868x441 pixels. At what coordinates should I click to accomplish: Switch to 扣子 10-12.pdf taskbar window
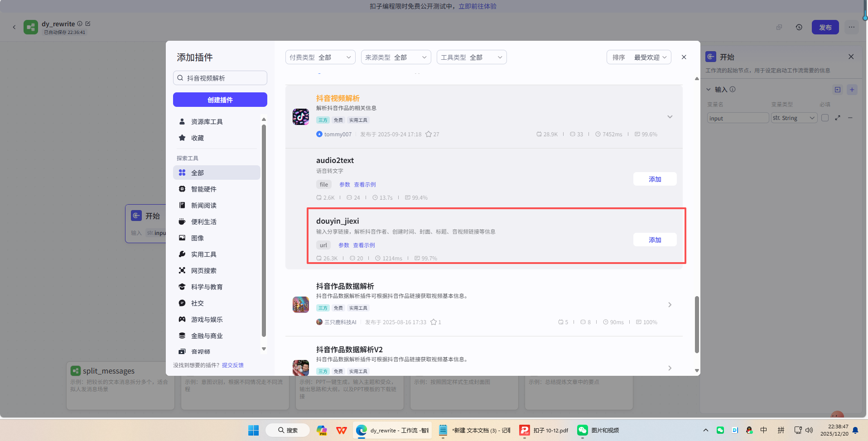coord(545,430)
